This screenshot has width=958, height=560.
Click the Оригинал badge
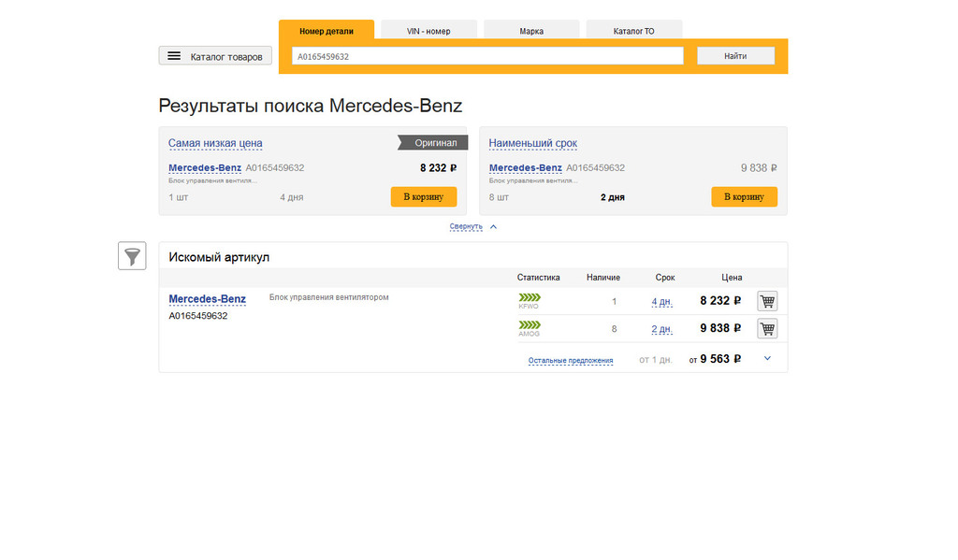(433, 143)
